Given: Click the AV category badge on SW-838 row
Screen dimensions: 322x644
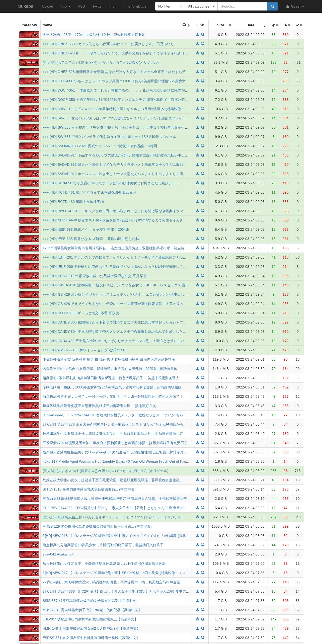Looking at the screenshot, I should 29,127.
